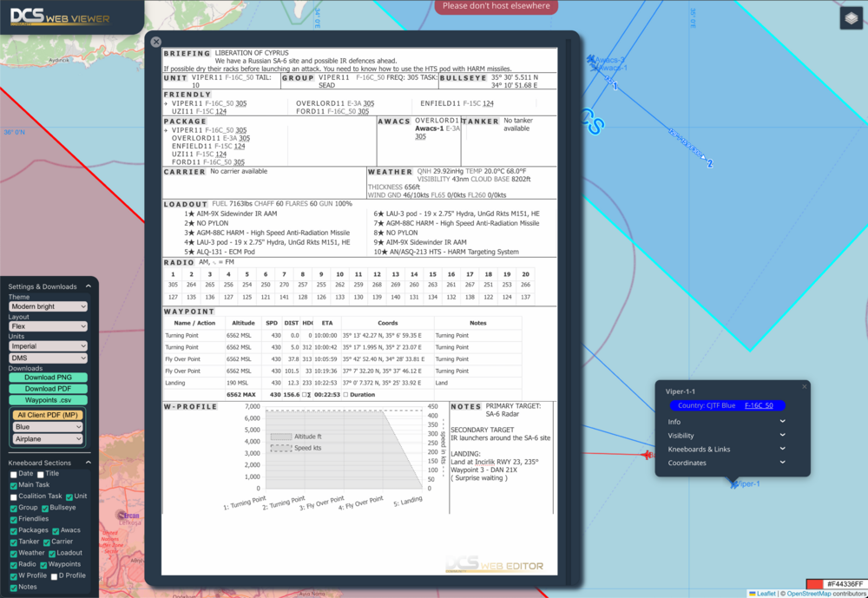Uncheck the Packages checkbox
This screenshot has height=598, width=868.
(13, 531)
